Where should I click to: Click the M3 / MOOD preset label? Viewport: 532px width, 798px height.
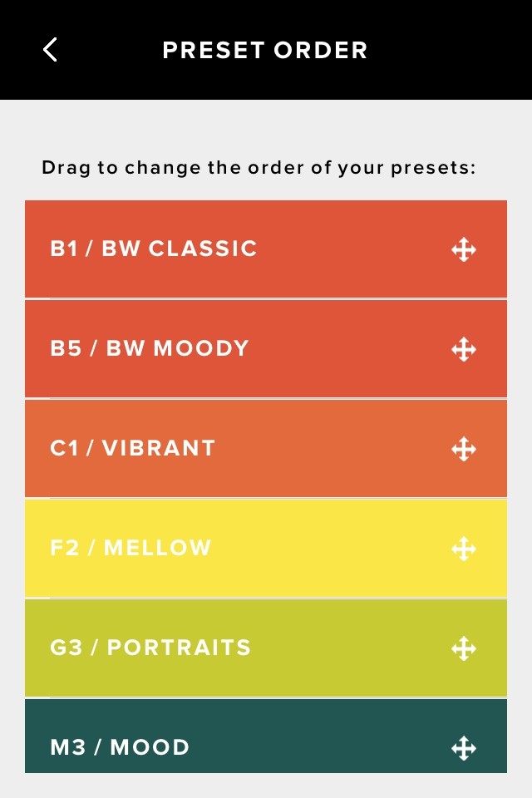(x=120, y=747)
